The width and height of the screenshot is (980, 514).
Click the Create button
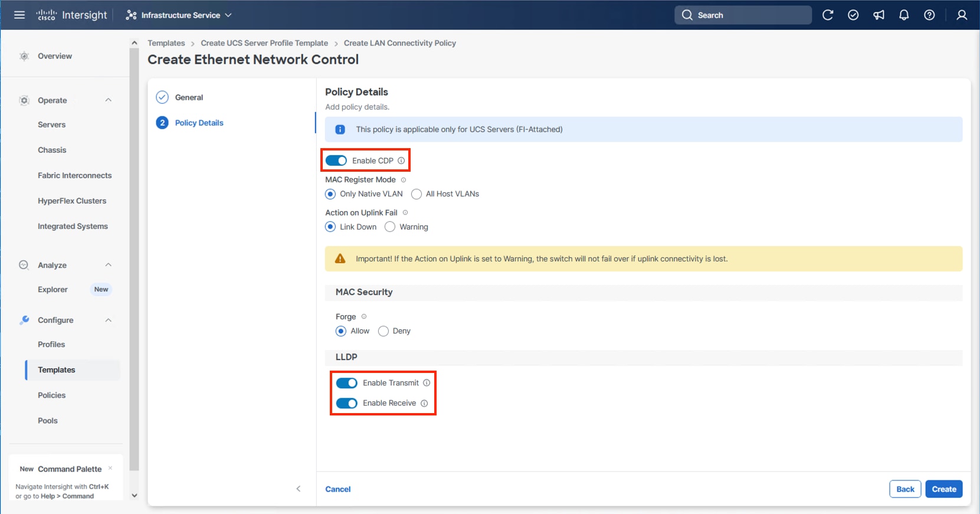pos(944,489)
